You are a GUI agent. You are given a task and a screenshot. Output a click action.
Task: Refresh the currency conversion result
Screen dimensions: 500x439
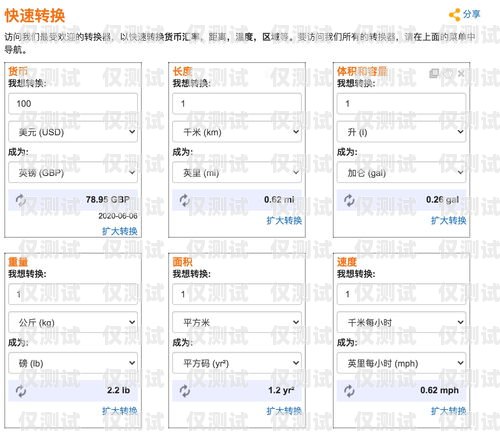(21, 200)
